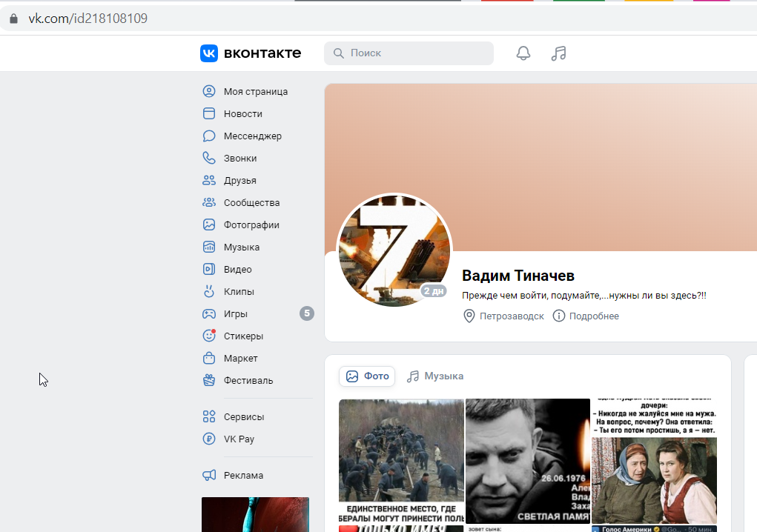Image resolution: width=757 pixels, height=532 pixels.
Task: Open notifications bell icon
Action: pos(523,53)
